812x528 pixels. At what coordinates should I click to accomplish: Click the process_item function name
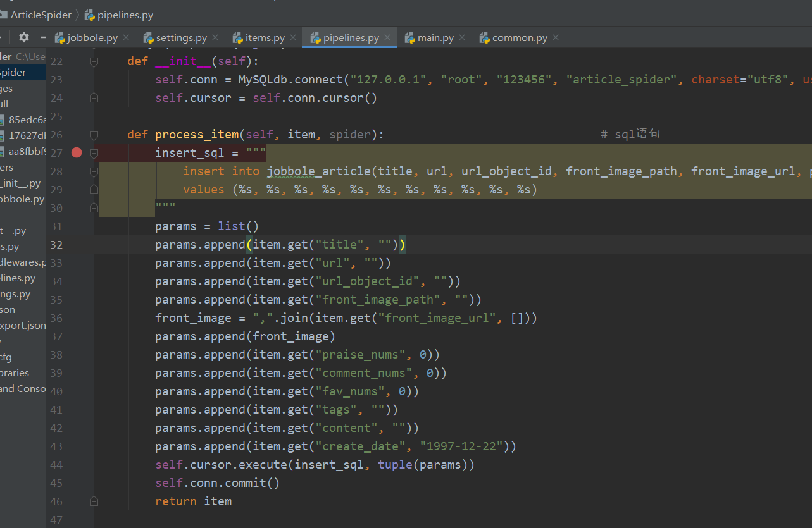click(197, 135)
